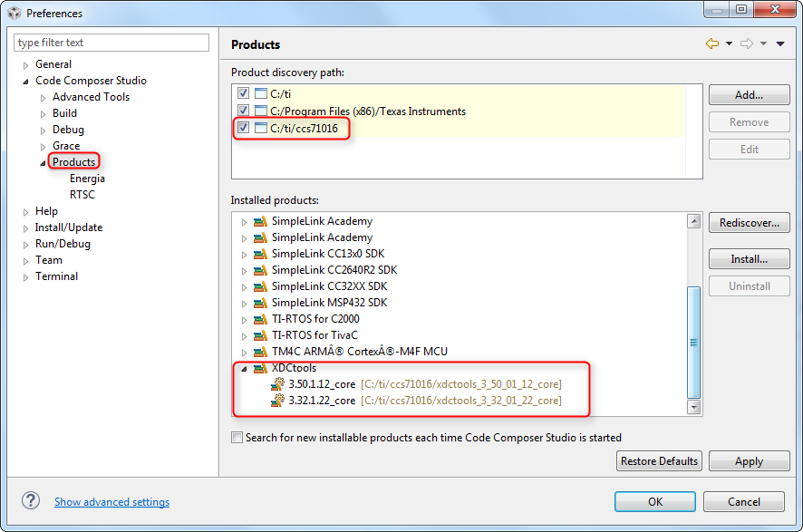Enable search for new installable products checkbox
803x532 pixels.
[237, 437]
